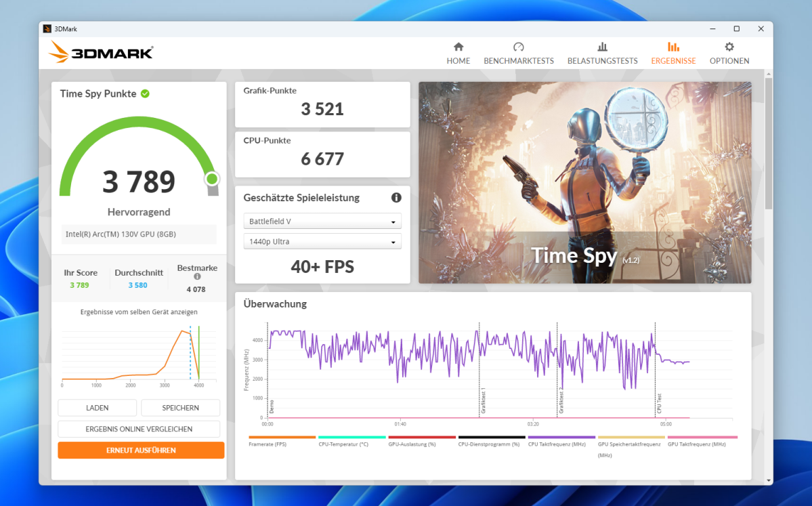Toggle CPU-Temperatur (°C) legend series
The height and width of the screenshot is (506, 812).
point(351,442)
